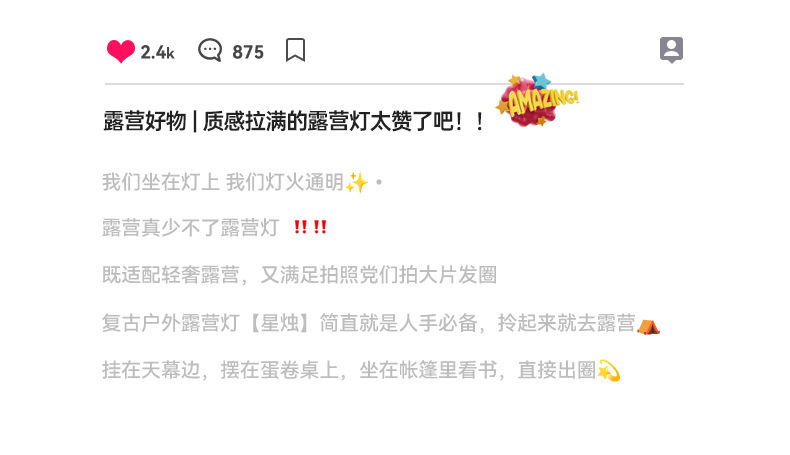Click the AMAZING sticker graphic

pyautogui.click(x=538, y=100)
